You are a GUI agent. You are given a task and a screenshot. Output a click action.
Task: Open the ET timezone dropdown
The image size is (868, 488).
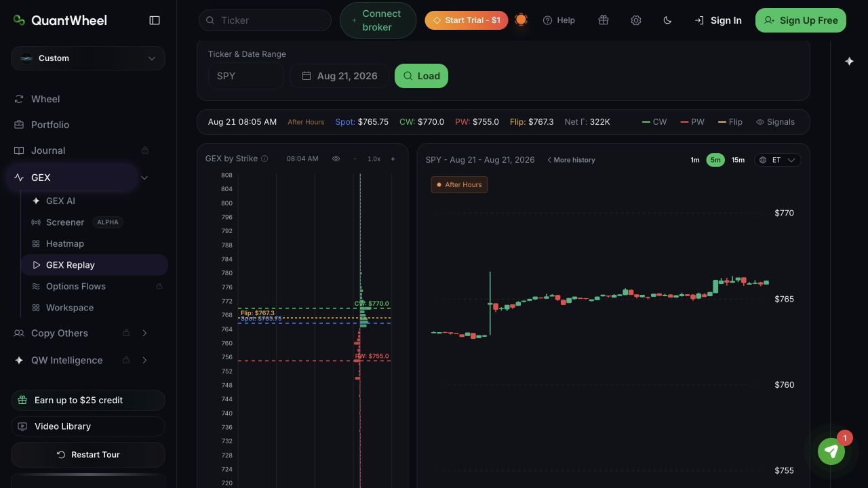click(777, 160)
